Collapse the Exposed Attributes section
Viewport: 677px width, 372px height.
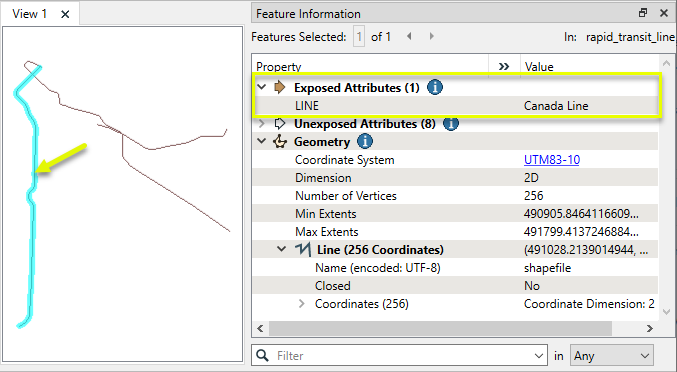pos(262,87)
